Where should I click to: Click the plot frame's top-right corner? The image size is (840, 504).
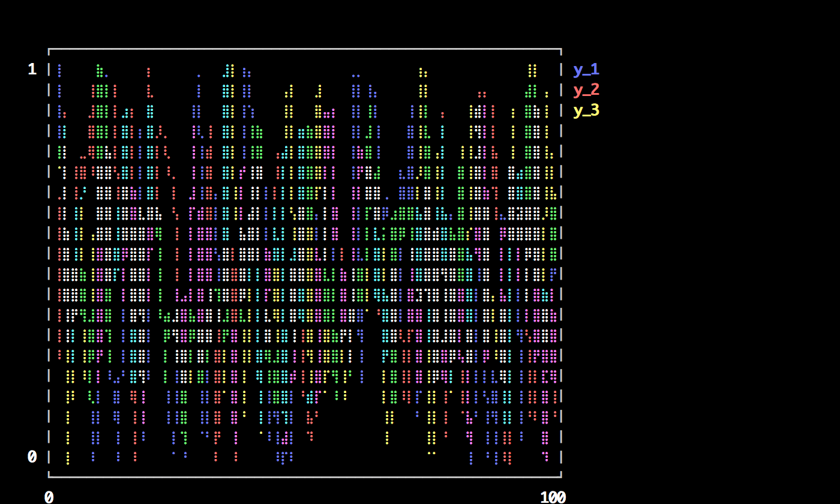560,49
